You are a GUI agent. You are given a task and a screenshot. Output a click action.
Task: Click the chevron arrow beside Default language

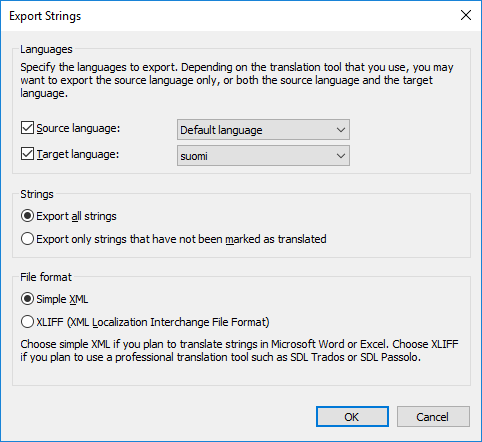(341, 130)
